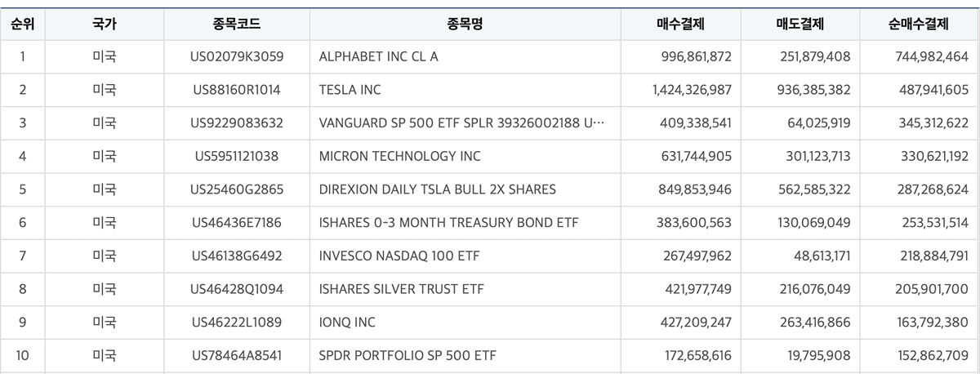980x374 pixels.
Task: Click the 종목명 column header
Action: tap(465, 24)
